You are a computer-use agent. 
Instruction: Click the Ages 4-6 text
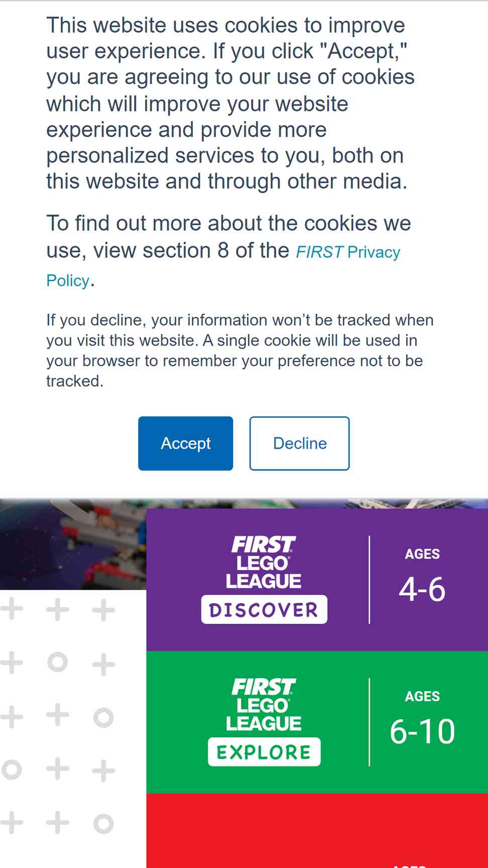coord(422,577)
